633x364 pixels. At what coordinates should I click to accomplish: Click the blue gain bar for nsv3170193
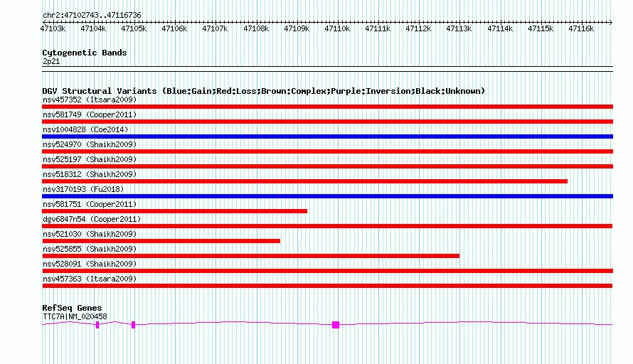327,196
